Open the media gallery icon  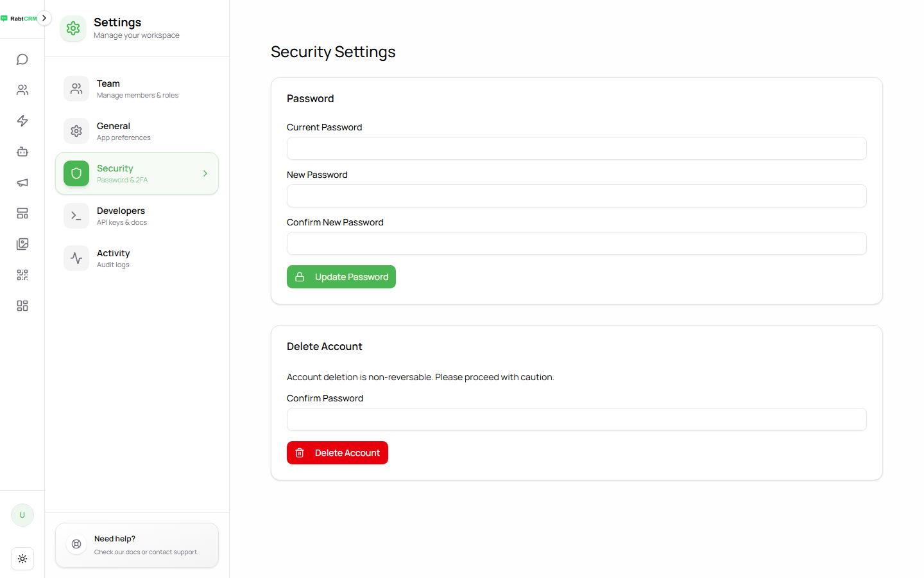[x=22, y=244]
